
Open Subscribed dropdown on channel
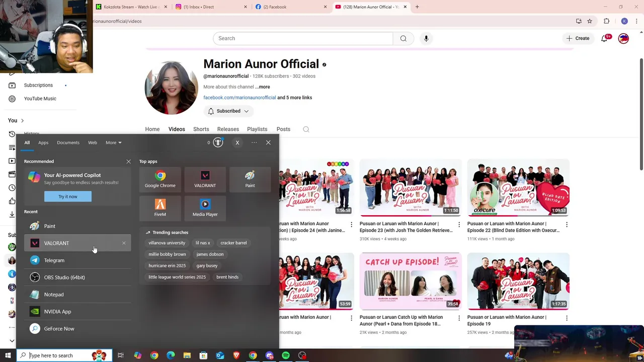point(229,111)
